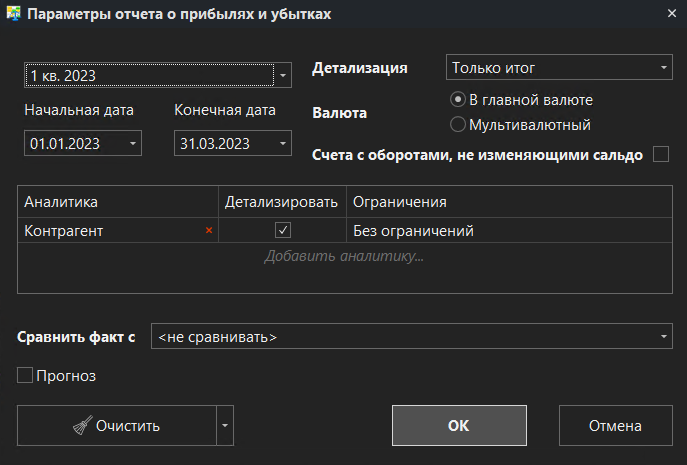Enable the Прогноз checkbox

pos(26,376)
